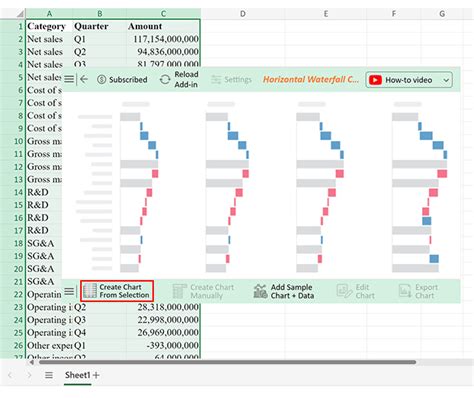Screen dimensions: 474x398
Task: Click the first waterfall chart preview
Action: tap(139, 187)
